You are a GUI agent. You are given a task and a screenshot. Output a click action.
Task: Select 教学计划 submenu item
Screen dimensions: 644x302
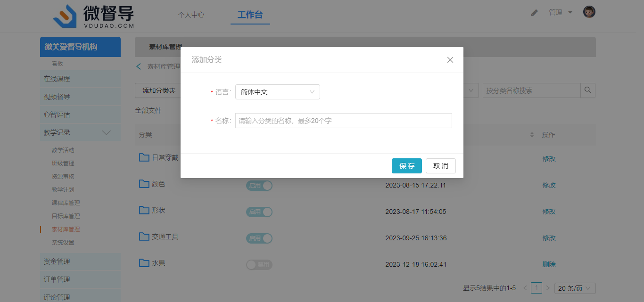pos(63,189)
